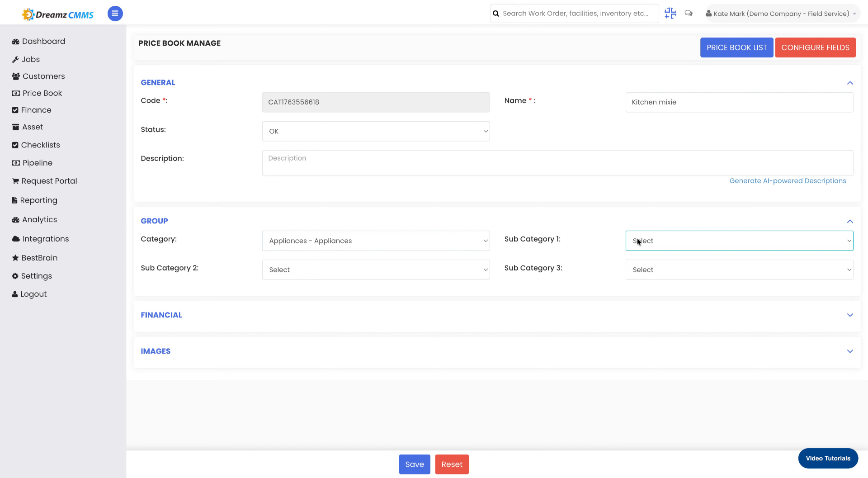Open Analytics in the sidebar
Screen dimensions: 868x478
(x=40, y=220)
